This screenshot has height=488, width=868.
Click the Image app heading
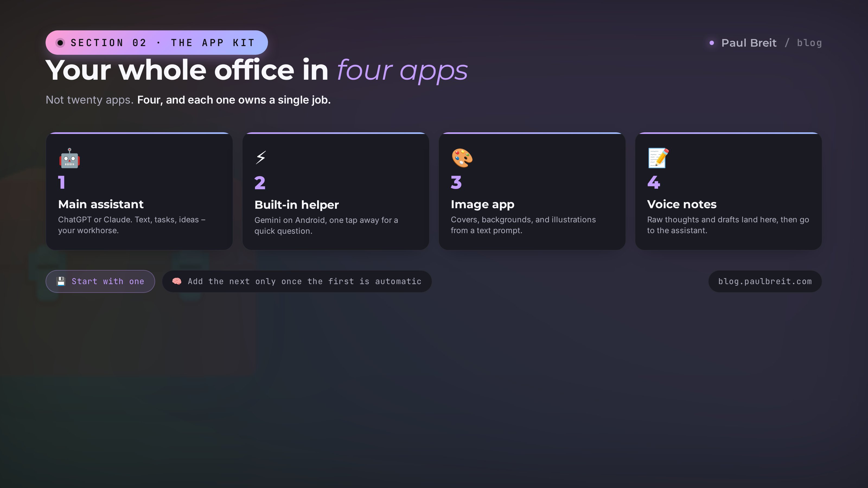click(483, 204)
